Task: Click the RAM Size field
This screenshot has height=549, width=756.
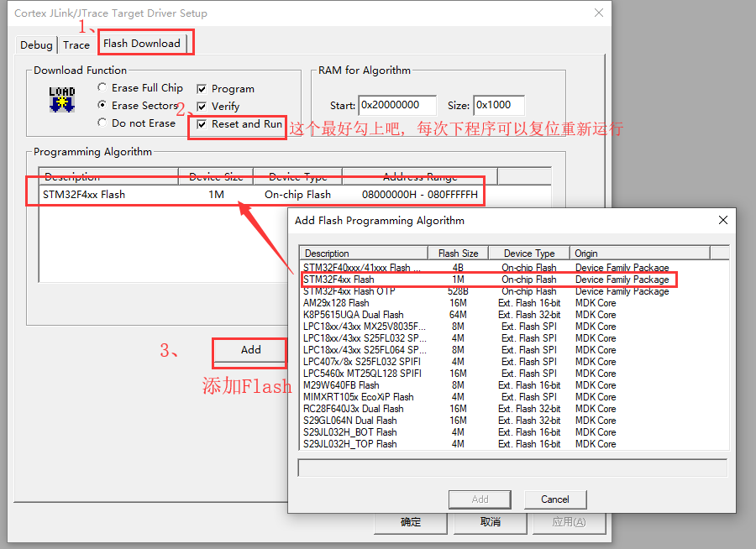Action: coord(499,105)
